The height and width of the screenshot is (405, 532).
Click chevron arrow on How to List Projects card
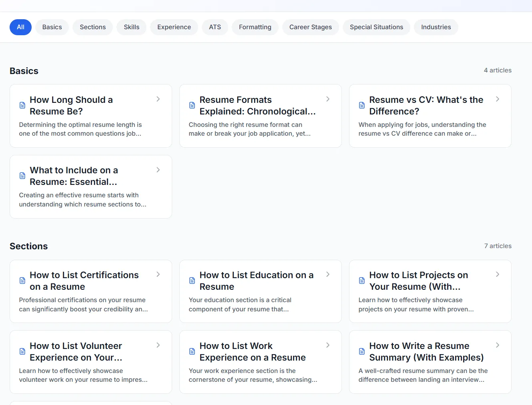click(x=498, y=274)
